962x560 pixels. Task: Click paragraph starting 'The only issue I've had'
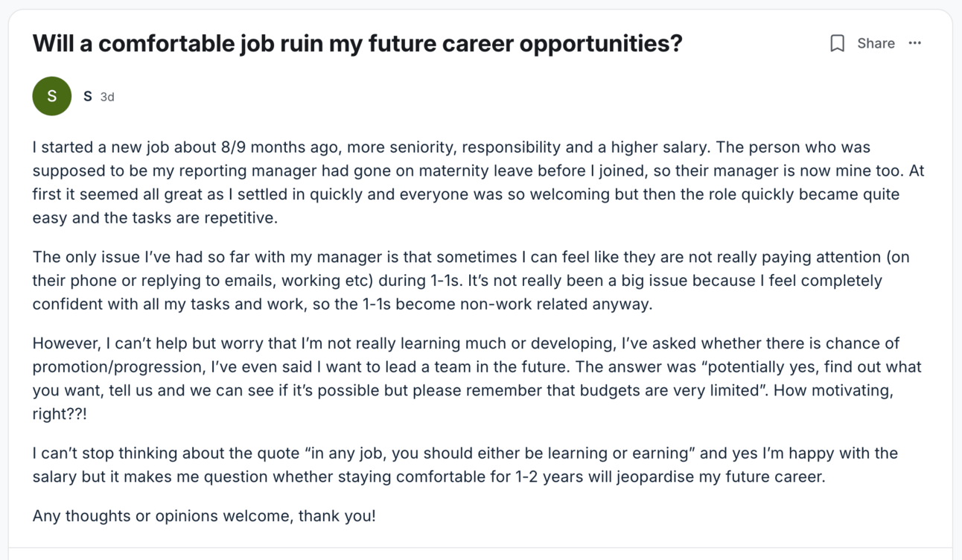click(x=471, y=281)
